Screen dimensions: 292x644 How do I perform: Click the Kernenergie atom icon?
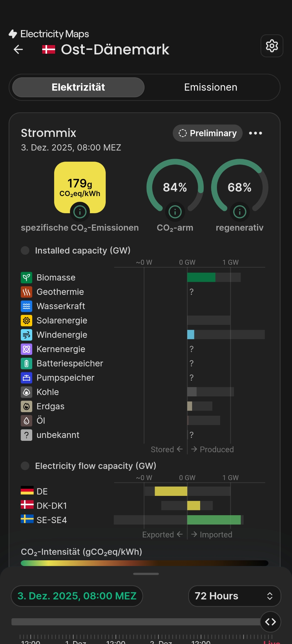click(26, 349)
